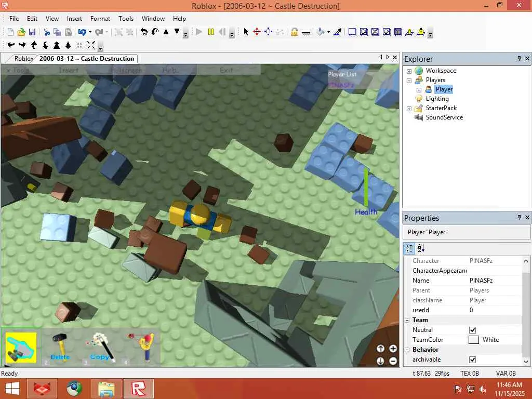Click the Copy icon in toolbar

point(57,32)
